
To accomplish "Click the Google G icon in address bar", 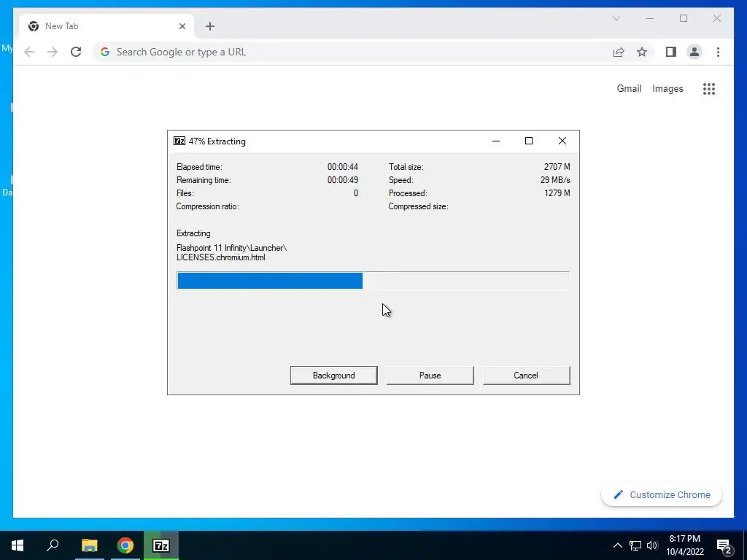I will tap(105, 52).
